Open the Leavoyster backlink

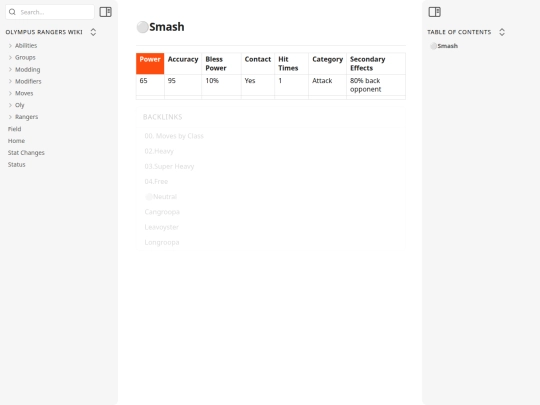(x=162, y=227)
